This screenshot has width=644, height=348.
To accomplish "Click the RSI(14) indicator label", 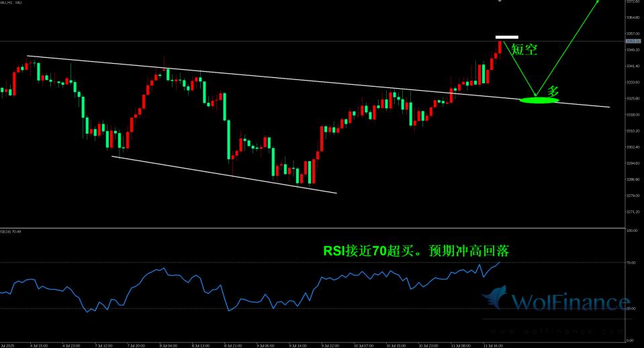I will [x=11, y=232].
